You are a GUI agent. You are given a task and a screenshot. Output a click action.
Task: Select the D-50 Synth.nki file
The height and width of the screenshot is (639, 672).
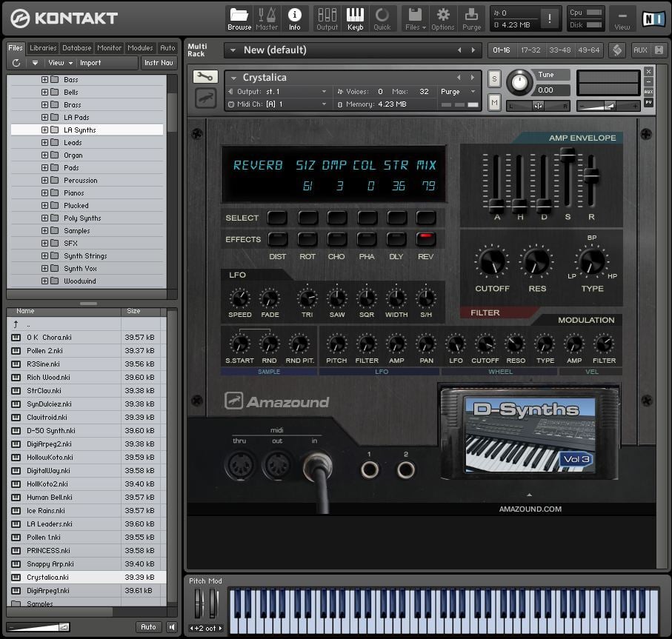87,431
